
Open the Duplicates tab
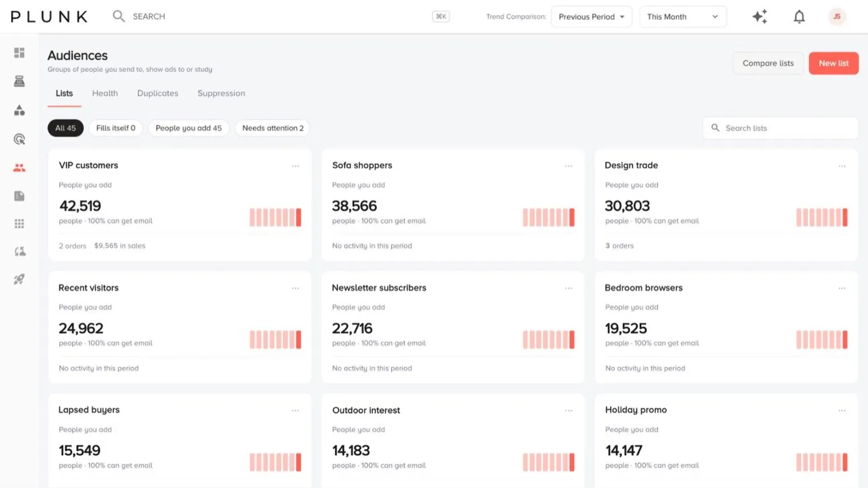pos(157,94)
